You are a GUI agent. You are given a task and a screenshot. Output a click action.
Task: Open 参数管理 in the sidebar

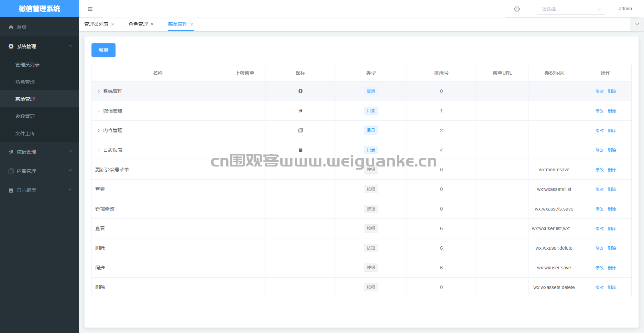(x=40, y=116)
